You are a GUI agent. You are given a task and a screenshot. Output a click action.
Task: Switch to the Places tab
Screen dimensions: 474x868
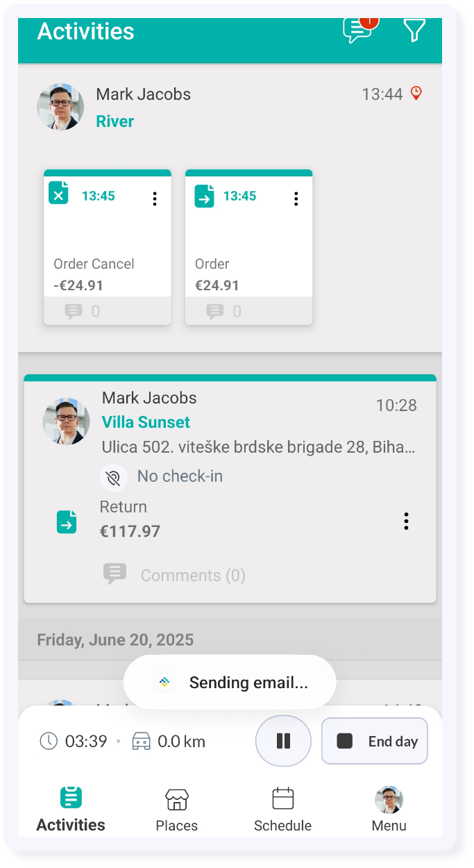(177, 810)
